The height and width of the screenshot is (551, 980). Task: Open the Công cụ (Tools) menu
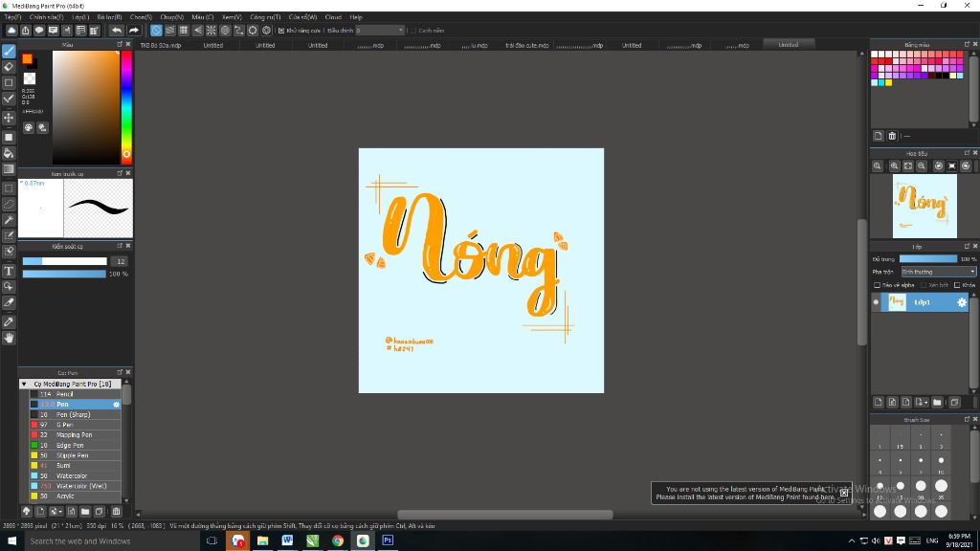[265, 17]
